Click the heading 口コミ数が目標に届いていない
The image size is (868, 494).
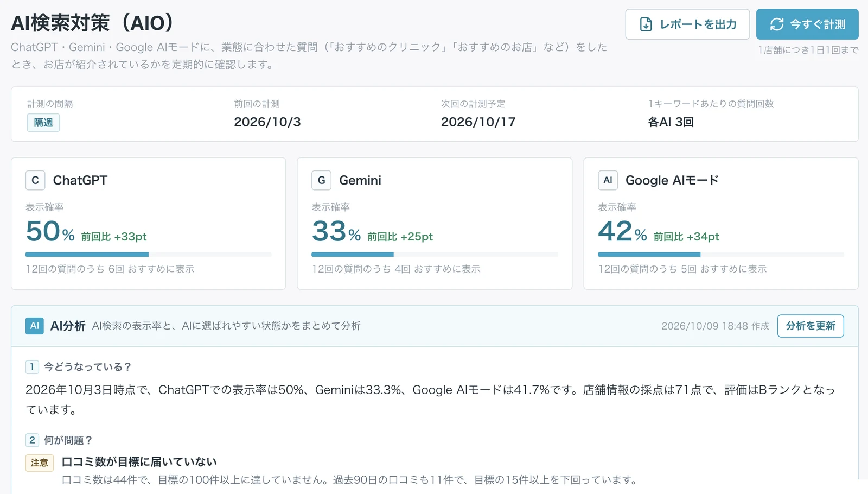tap(139, 462)
